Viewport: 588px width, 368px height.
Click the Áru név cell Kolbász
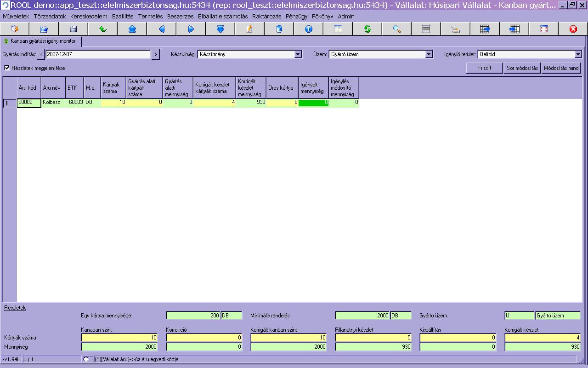pos(53,103)
